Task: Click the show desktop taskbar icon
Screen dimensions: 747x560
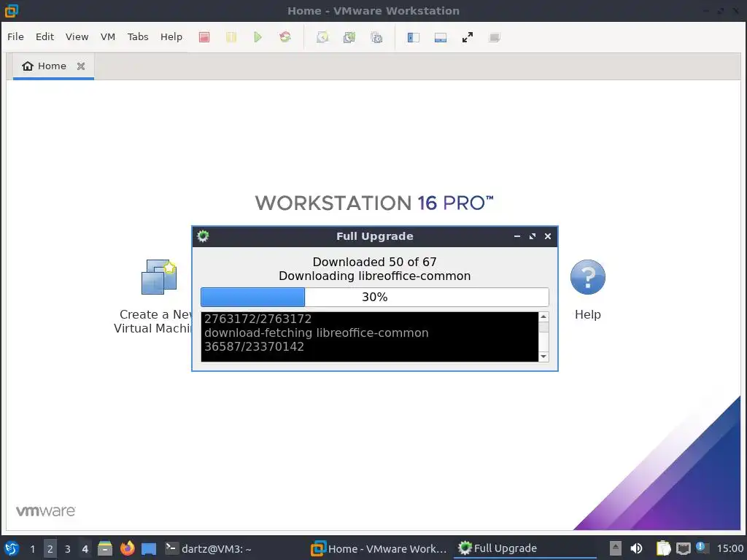Action: (x=149, y=549)
